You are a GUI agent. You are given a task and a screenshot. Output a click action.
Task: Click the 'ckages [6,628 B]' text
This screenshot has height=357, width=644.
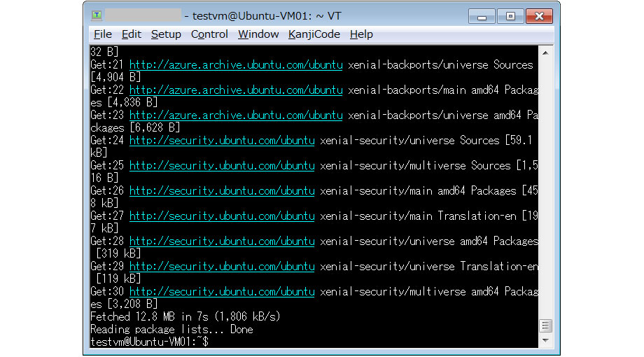point(135,128)
